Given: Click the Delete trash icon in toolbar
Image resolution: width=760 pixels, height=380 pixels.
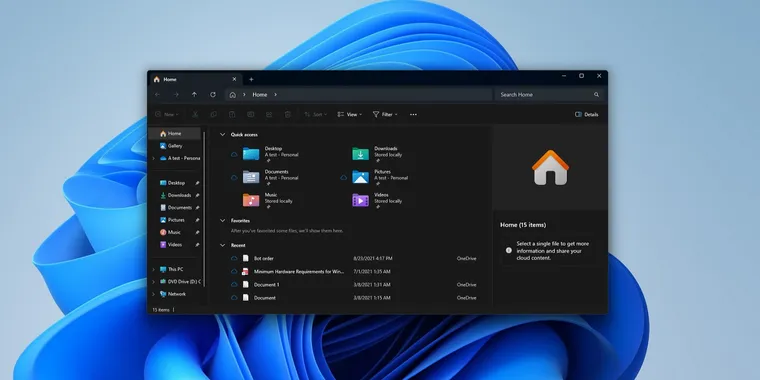Looking at the screenshot, I should tap(287, 114).
